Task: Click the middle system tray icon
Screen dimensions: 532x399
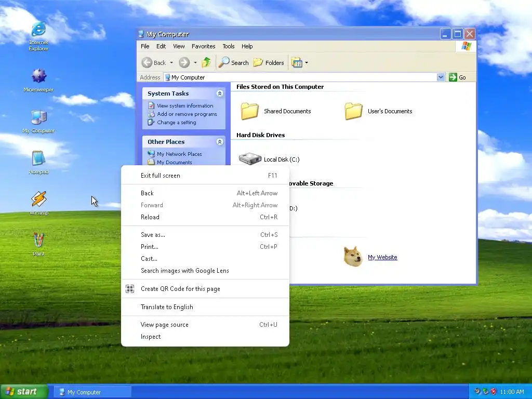Action: 486,392
